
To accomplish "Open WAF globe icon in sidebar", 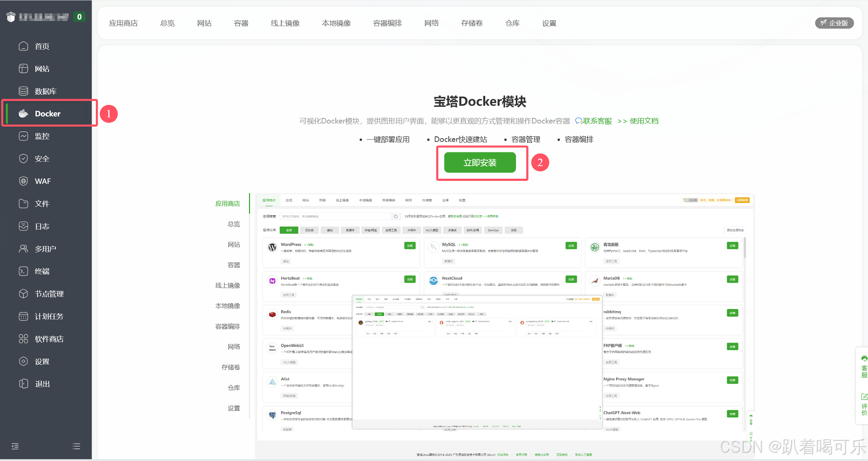I will (24, 181).
